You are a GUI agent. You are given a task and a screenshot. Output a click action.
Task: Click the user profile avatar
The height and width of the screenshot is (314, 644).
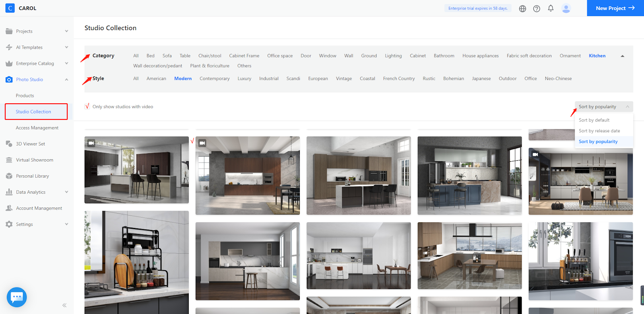566,8
